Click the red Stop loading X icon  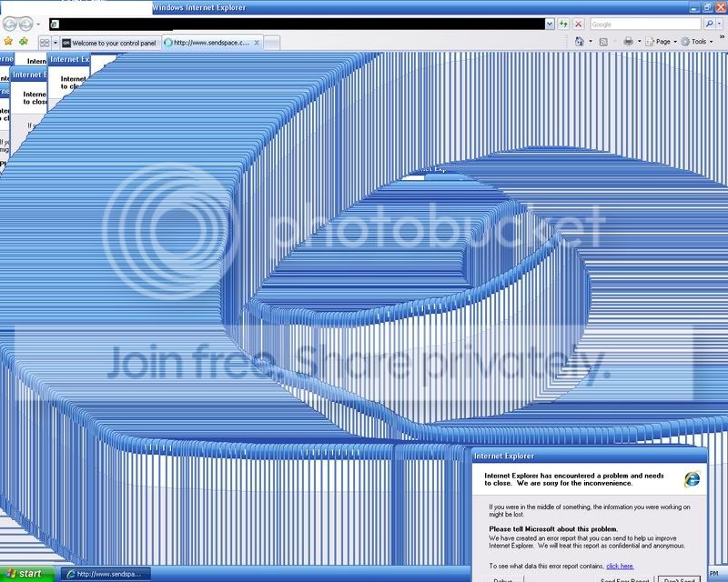(579, 25)
